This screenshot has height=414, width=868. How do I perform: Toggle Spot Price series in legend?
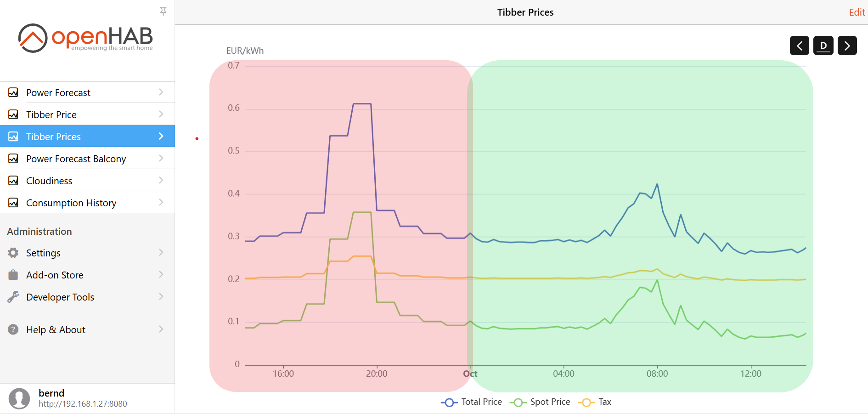[x=541, y=402]
